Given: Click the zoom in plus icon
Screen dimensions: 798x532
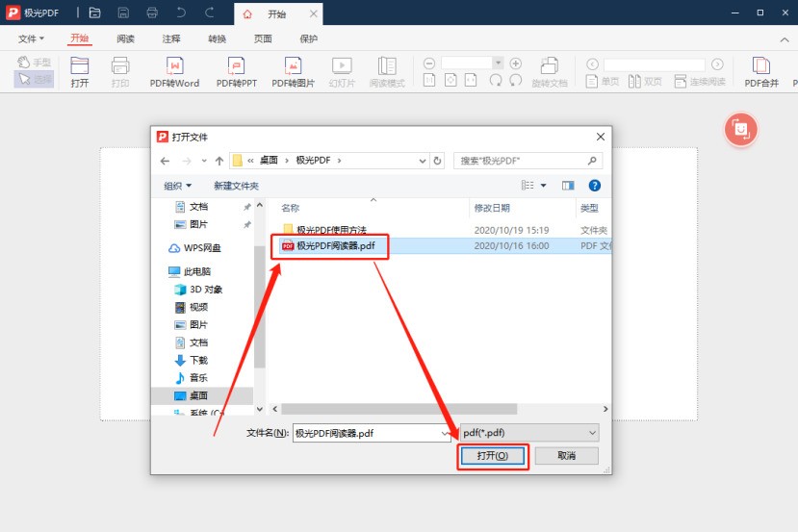Looking at the screenshot, I should coord(516,63).
